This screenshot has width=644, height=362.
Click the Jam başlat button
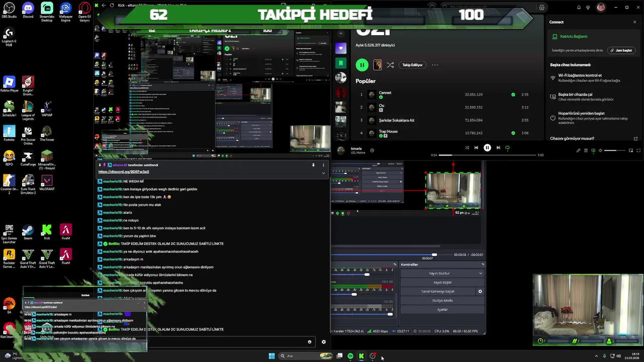[x=621, y=50]
